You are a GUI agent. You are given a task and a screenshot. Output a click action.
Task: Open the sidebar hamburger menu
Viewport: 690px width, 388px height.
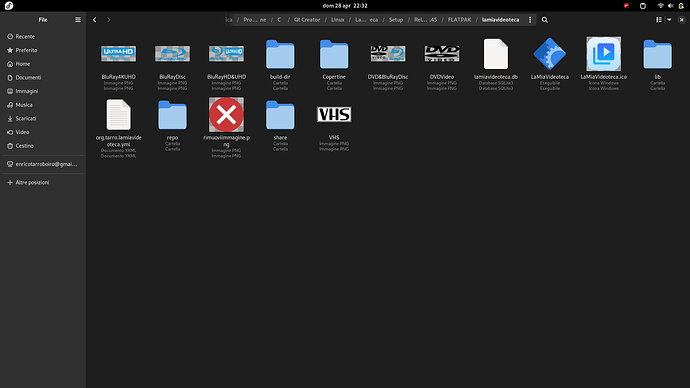pos(78,20)
